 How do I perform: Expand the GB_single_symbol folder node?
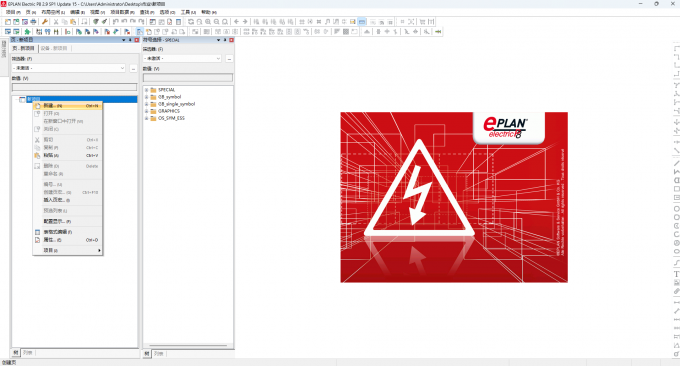pyautogui.click(x=147, y=104)
